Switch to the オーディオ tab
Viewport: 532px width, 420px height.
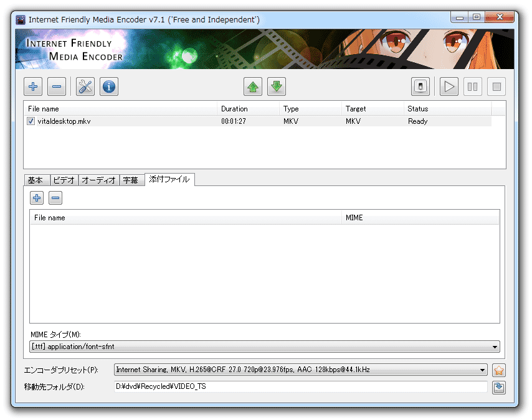point(98,180)
